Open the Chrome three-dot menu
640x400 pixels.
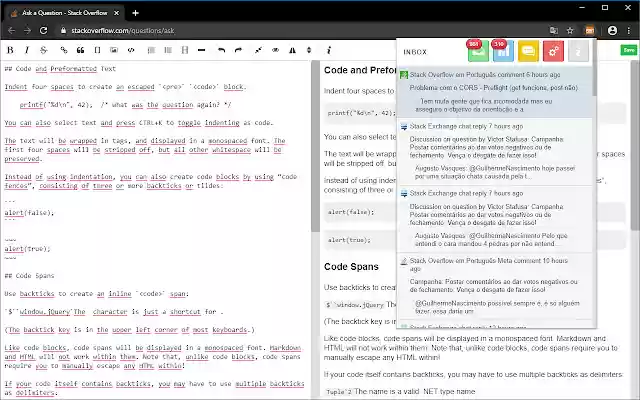tap(629, 31)
